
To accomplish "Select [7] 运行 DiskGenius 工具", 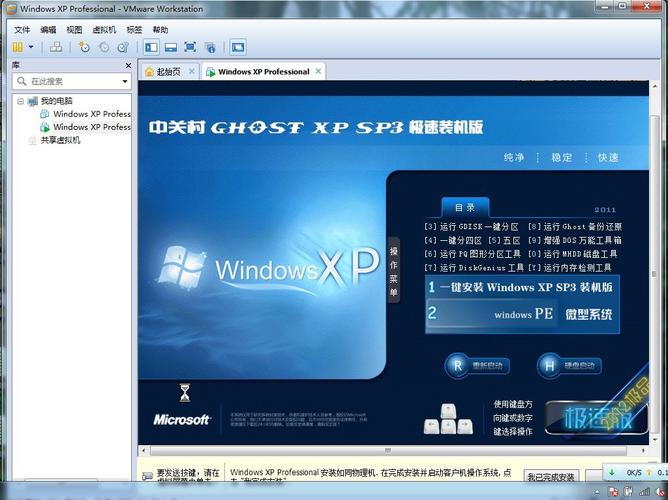I will 474,267.
